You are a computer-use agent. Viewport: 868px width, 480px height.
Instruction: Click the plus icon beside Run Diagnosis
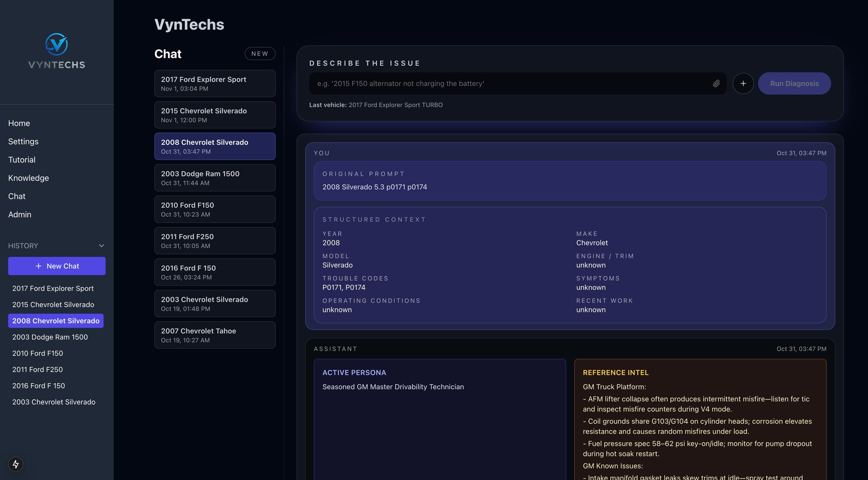click(x=743, y=83)
